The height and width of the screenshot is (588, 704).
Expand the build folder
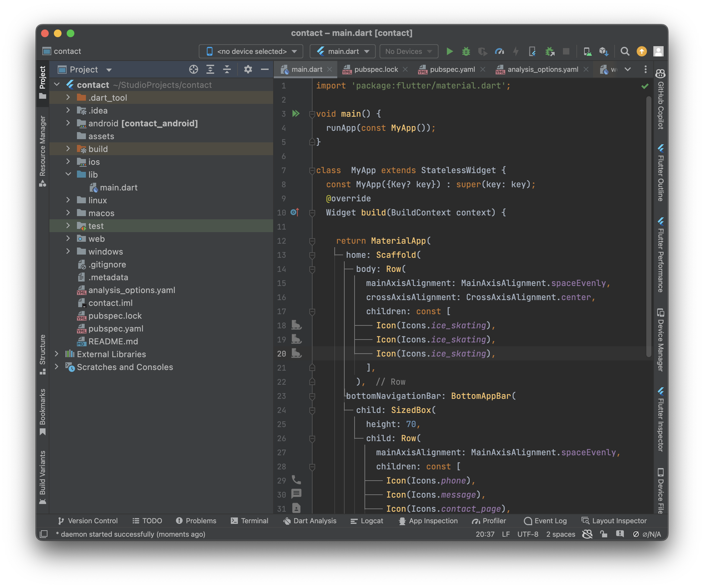[68, 148]
